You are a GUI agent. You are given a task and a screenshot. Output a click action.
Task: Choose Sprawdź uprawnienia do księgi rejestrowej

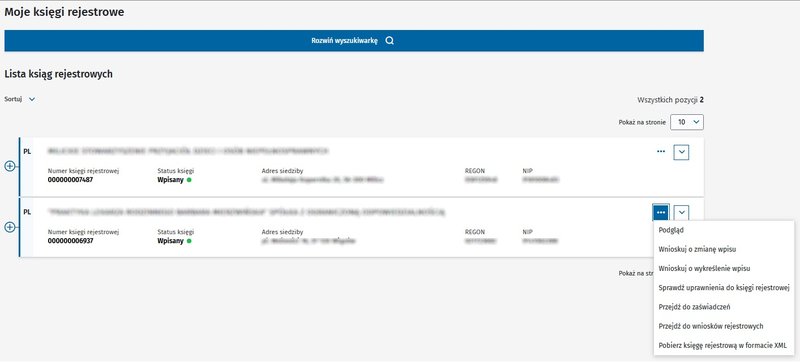(723, 288)
